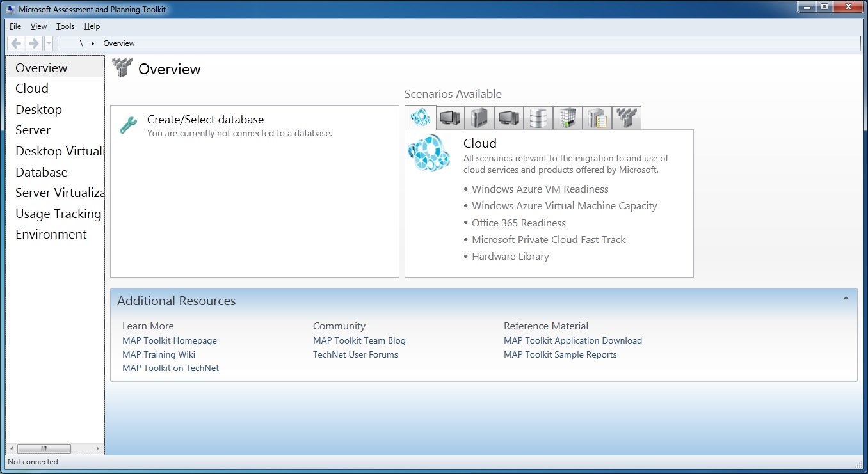Click the sidebar horizontal scrollbar right arrow
This screenshot has height=474, width=868.
[97, 448]
